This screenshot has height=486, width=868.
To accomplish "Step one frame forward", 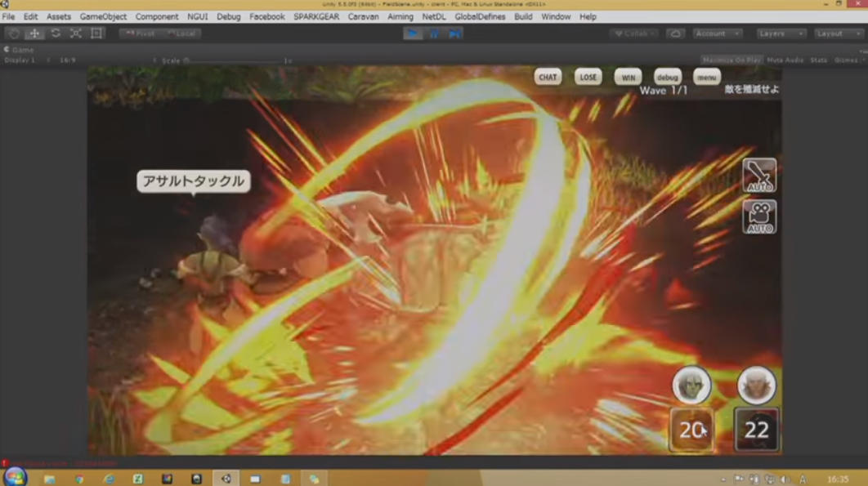I will (454, 33).
